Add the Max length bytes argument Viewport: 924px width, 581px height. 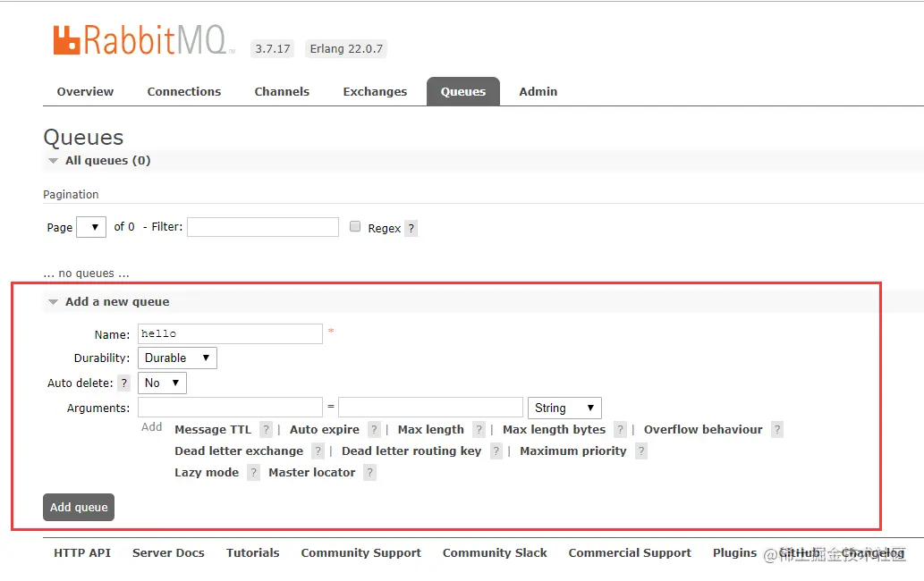pyautogui.click(x=554, y=430)
